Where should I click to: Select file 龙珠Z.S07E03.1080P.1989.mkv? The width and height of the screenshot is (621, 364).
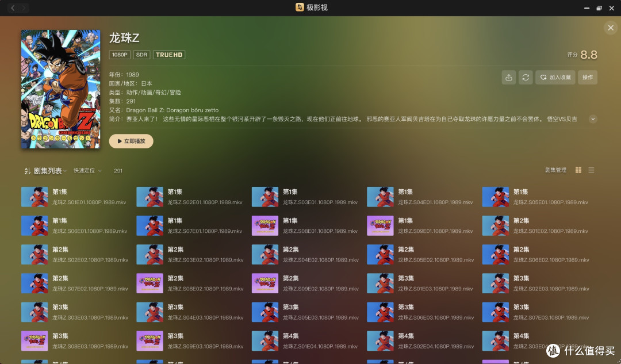tap(551, 317)
